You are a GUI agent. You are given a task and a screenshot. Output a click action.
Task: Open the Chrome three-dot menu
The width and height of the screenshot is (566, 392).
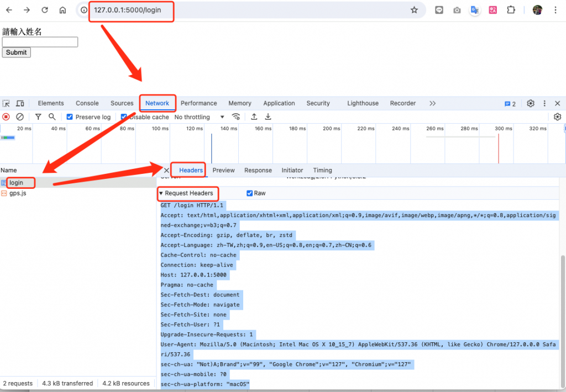[555, 10]
